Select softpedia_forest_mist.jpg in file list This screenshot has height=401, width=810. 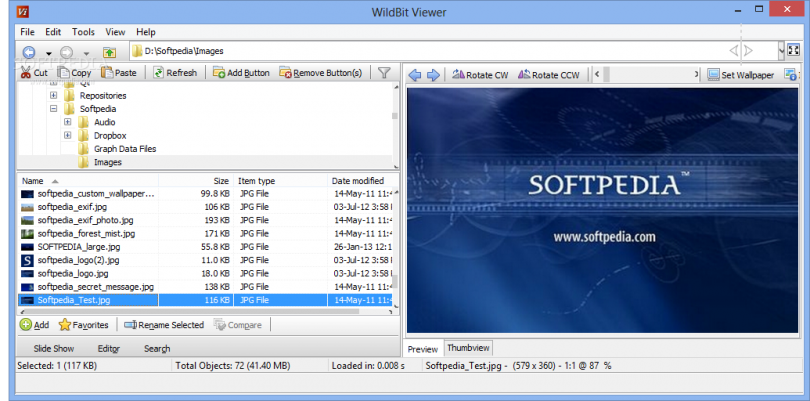tap(85, 233)
